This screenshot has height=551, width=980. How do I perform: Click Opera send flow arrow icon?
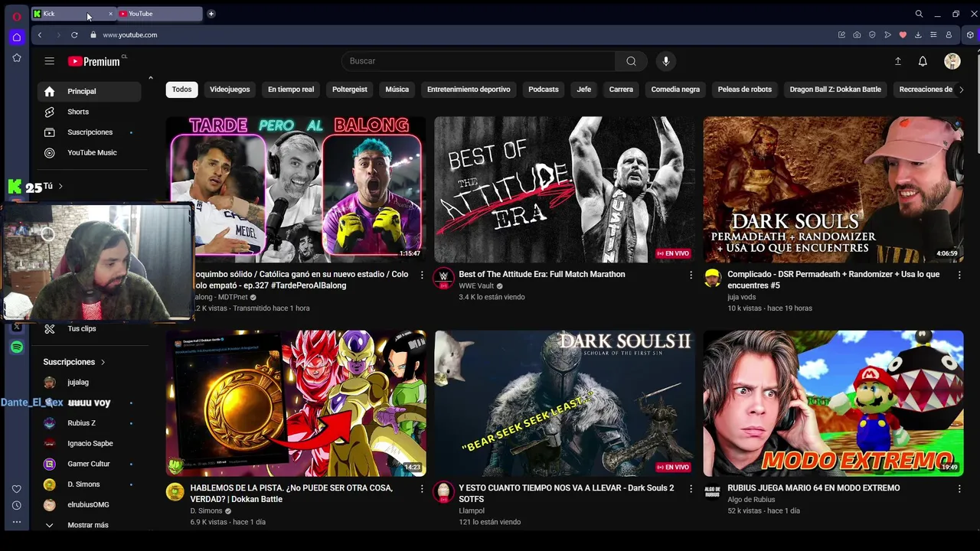click(887, 35)
